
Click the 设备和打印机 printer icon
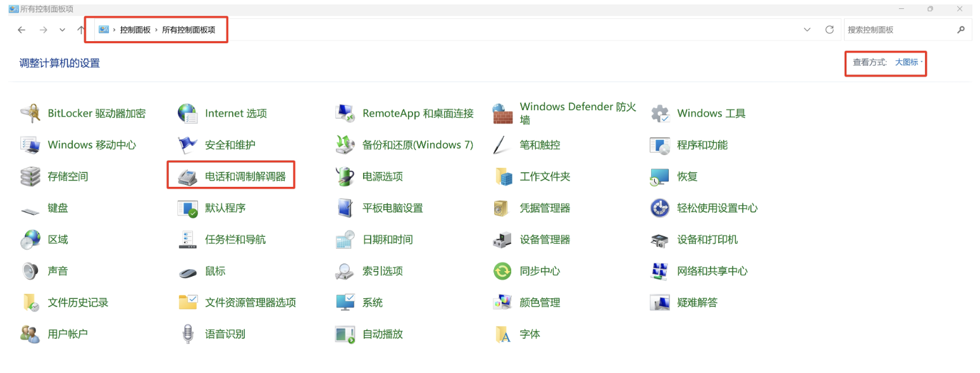tap(660, 240)
